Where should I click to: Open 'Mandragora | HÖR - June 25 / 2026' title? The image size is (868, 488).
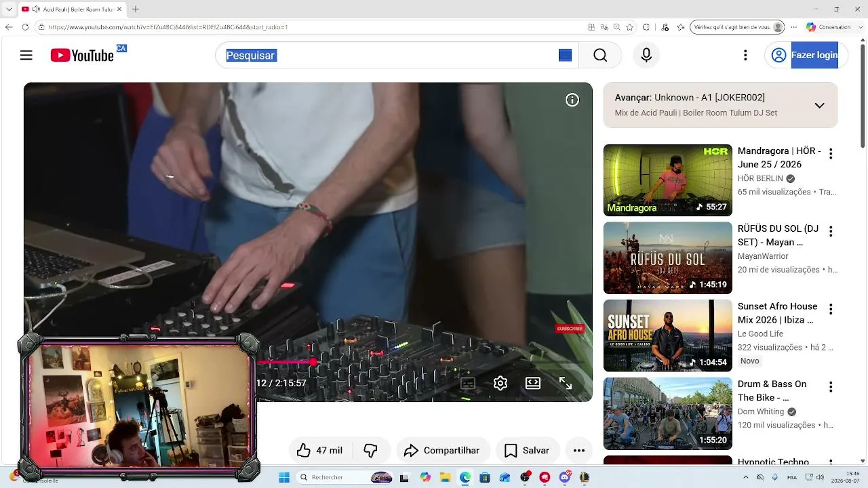pos(779,157)
